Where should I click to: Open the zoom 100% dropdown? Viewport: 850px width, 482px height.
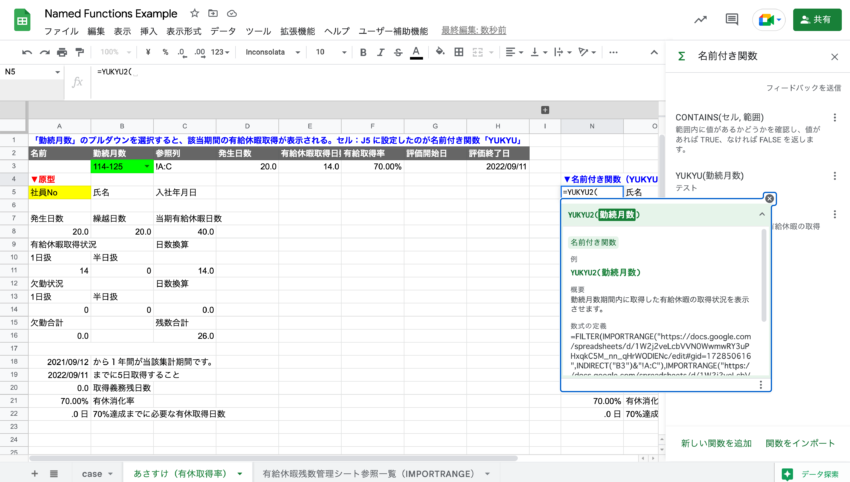pyautogui.click(x=116, y=52)
